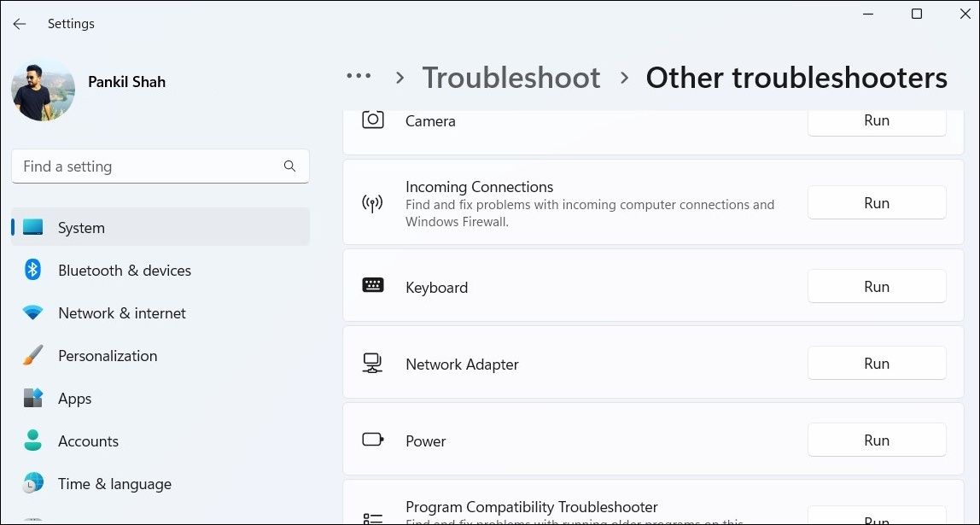Expand hidden navigation with the back arrow
The width and height of the screenshot is (980, 525).
(x=19, y=24)
